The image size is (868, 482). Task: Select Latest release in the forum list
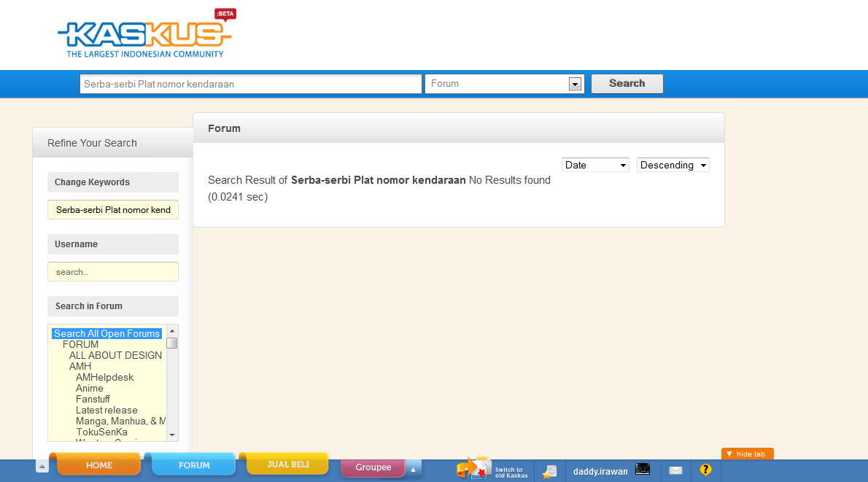click(x=106, y=410)
